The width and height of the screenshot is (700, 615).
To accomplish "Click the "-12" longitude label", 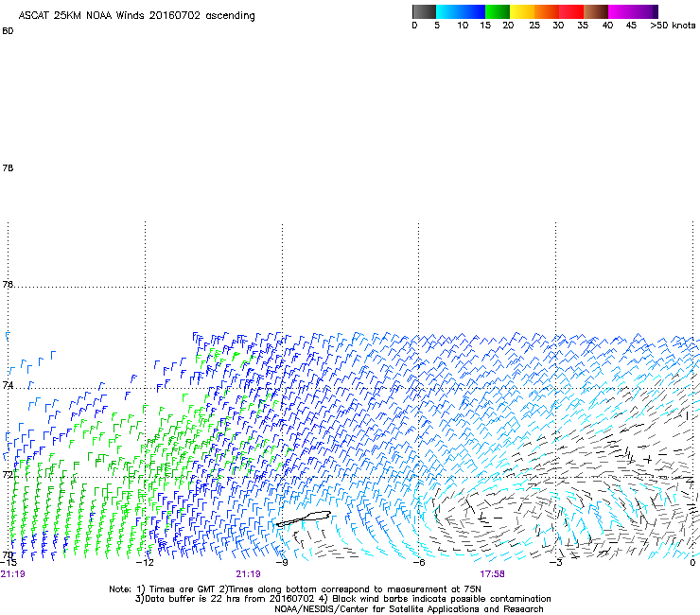I will (x=145, y=563).
